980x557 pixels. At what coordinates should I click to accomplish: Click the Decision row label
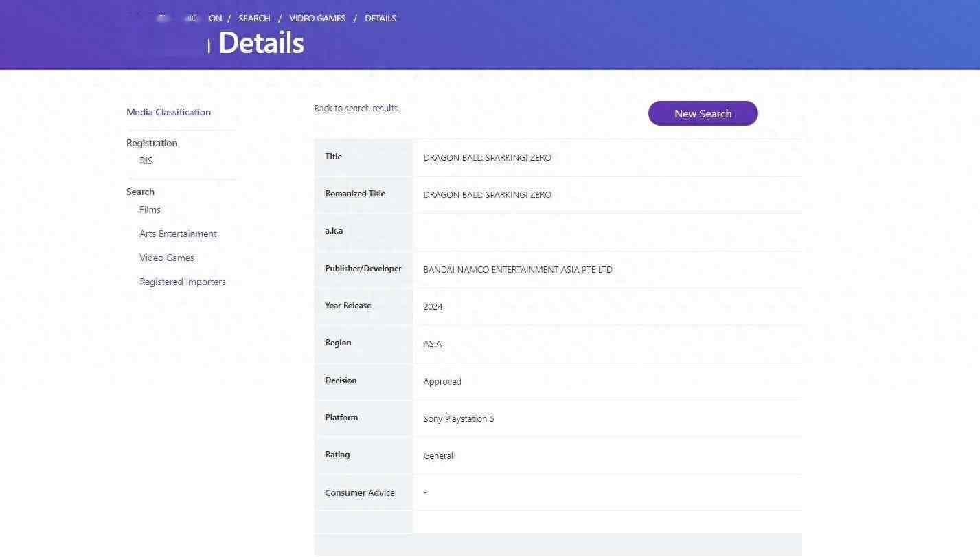coord(341,380)
